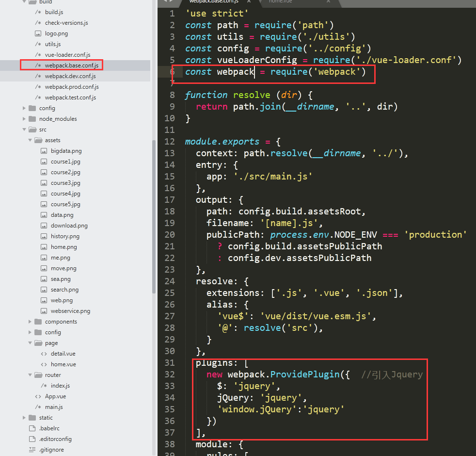The image size is (476, 456).
Task: Click the text-file icon beside .gitignore
Action: [32, 450]
